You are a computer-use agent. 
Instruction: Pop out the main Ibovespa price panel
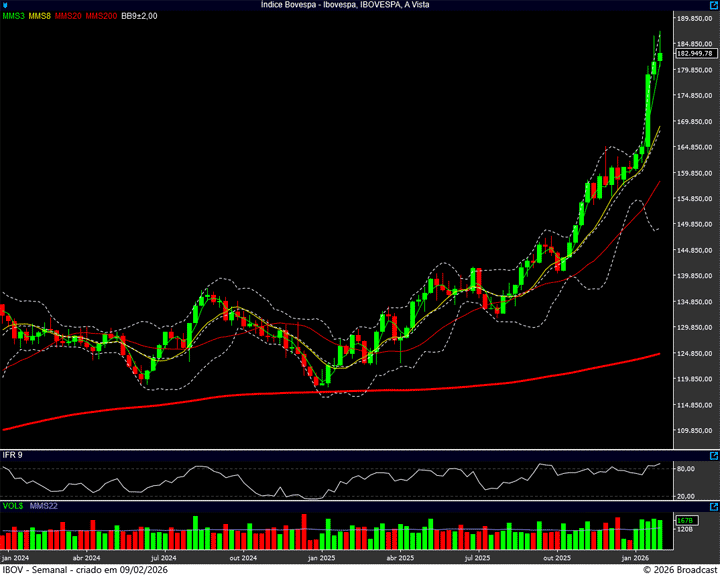pyautogui.click(x=713, y=6)
